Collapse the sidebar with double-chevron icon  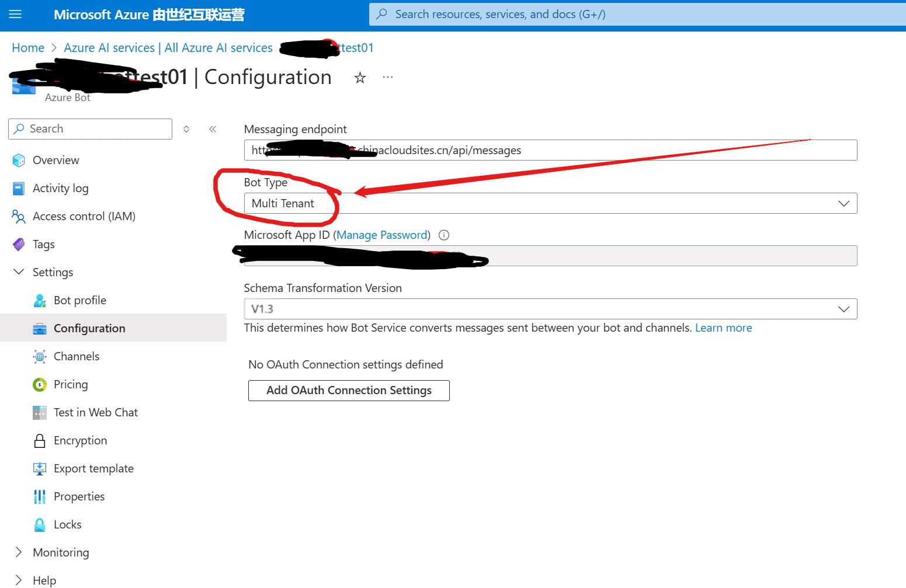click(x=213, y=129)
